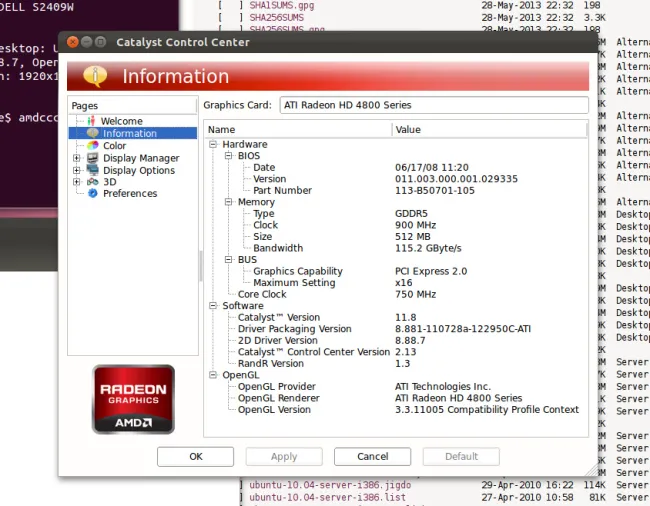Click the Radeon Graphics AMD logo

pos(133,399)
